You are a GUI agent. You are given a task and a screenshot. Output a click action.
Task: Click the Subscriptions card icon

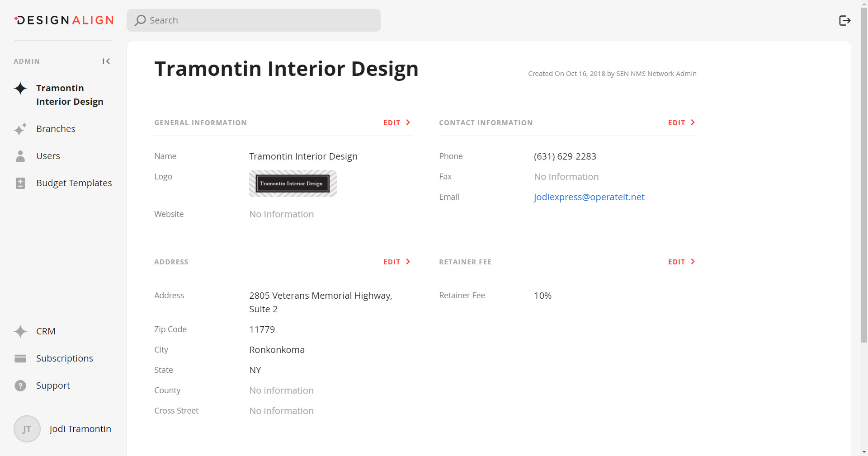[20, 358]
